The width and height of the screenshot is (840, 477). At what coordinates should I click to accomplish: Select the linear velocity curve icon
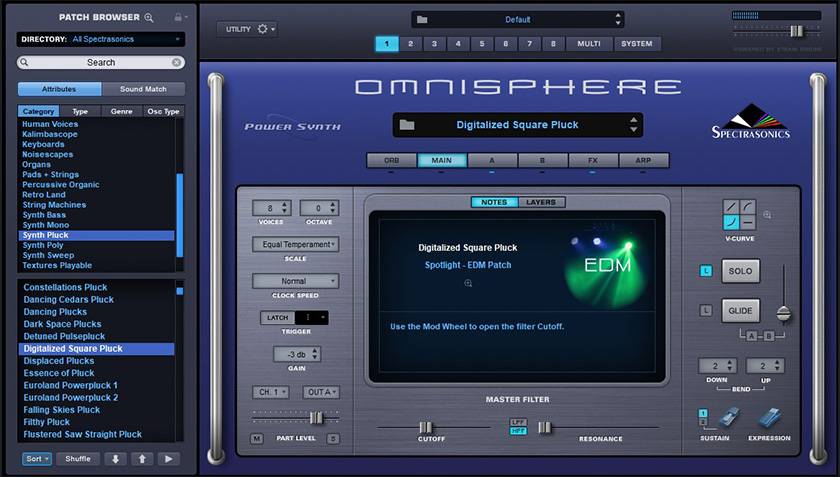[731, 207]
